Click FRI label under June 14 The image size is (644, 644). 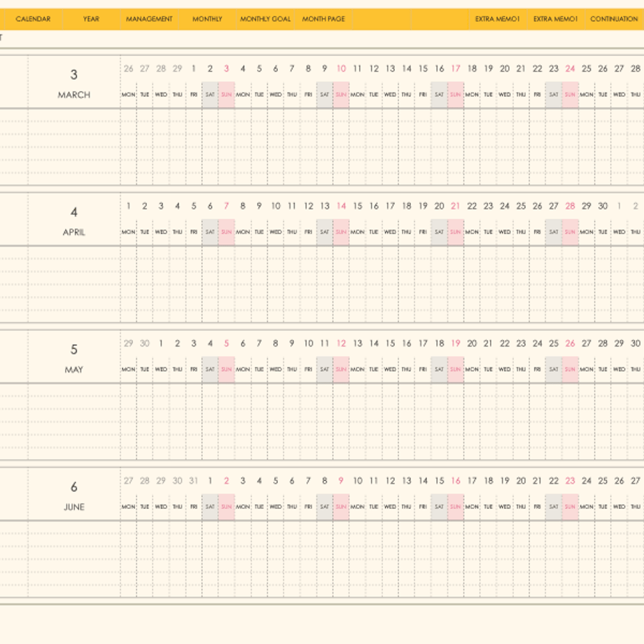click(x=423, y=507)
